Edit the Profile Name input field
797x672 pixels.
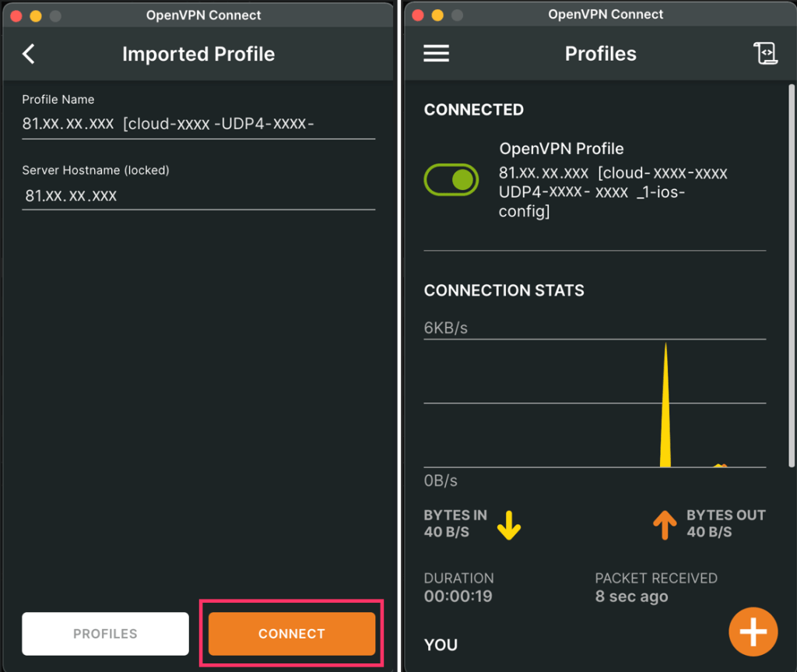point(198,124)
